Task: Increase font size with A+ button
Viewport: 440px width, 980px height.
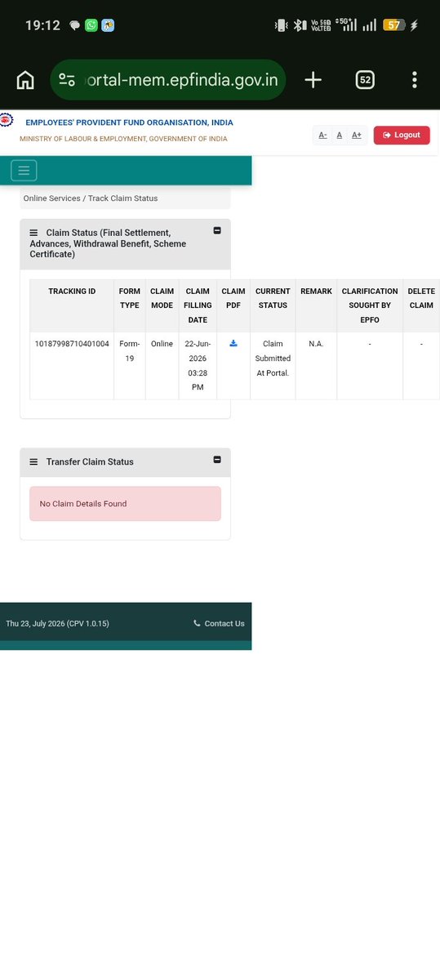Action: point(357,135)
